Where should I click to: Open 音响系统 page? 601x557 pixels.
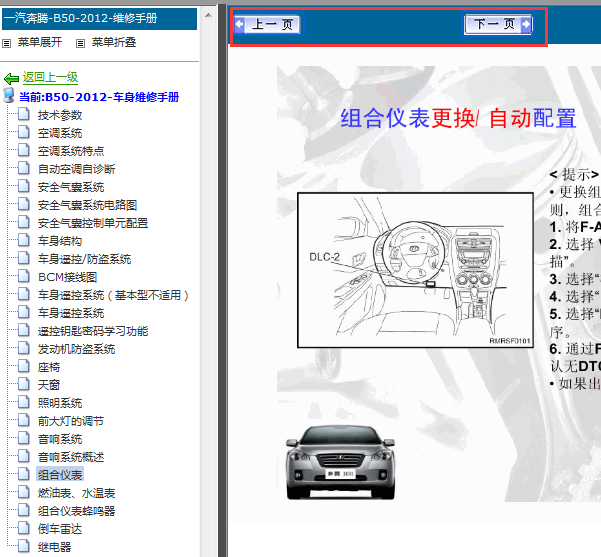coord(60,439)
